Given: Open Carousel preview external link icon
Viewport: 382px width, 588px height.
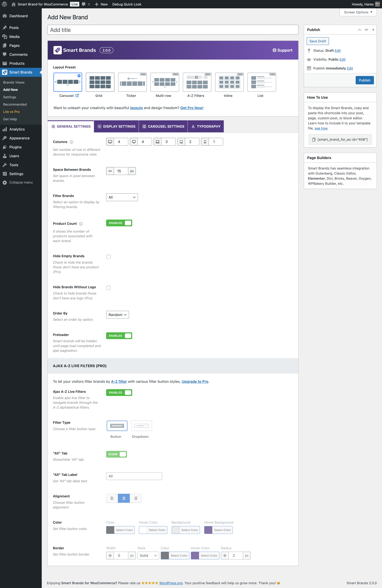Looking at the screenshot, I should click(x=77, y=96).
